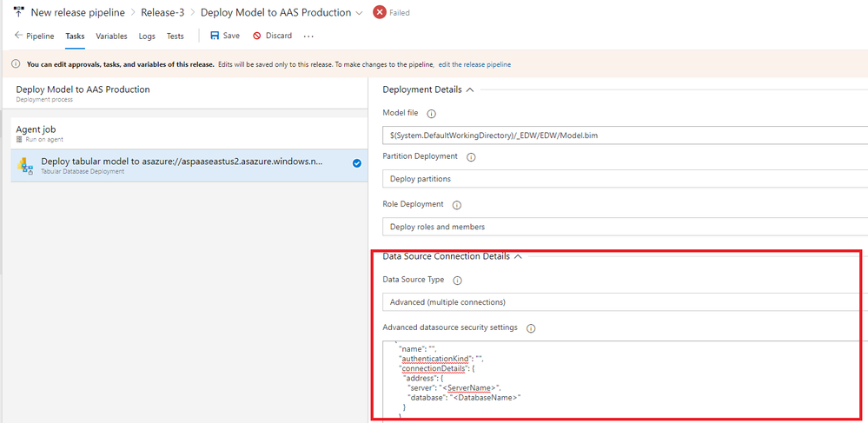This screenshot has height=423, width=868.
Task: Click the Save button
Action: 225,36
